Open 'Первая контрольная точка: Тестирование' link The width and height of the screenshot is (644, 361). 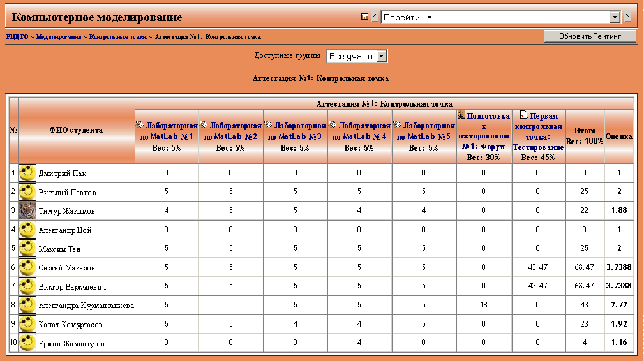(539, 131)
